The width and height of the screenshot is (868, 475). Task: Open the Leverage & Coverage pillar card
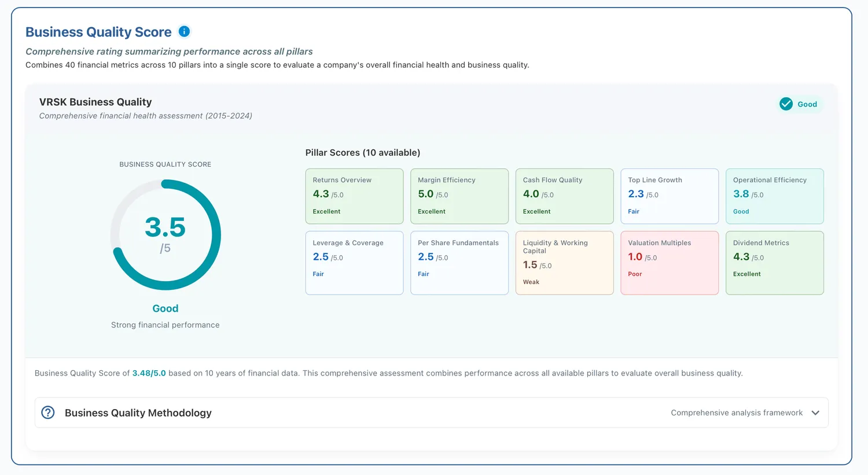point(354,263)
